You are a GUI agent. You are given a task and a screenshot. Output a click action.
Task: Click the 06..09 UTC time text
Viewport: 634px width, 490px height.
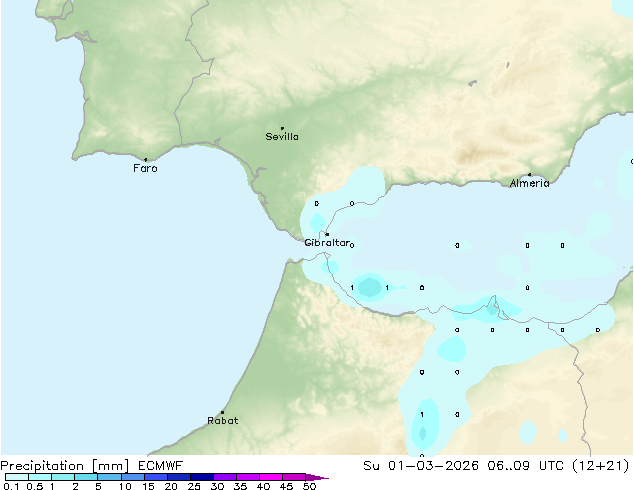526,466
